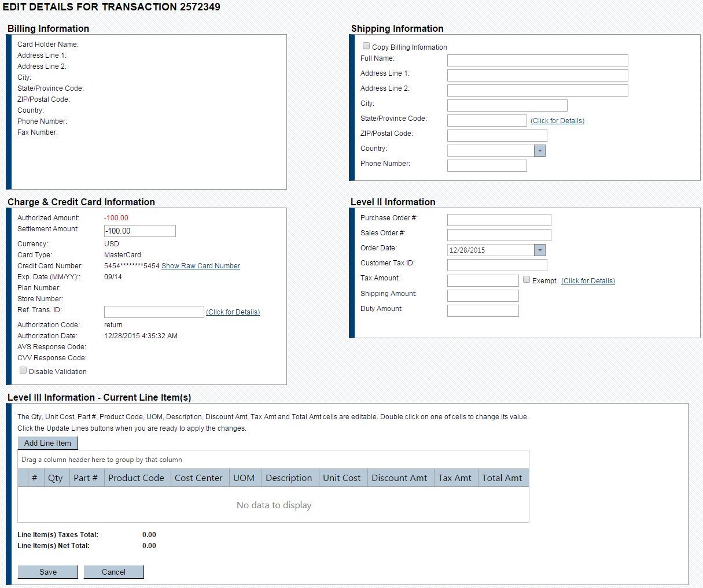Open the Country dropdown in Shipping

[x=539, y=151]
